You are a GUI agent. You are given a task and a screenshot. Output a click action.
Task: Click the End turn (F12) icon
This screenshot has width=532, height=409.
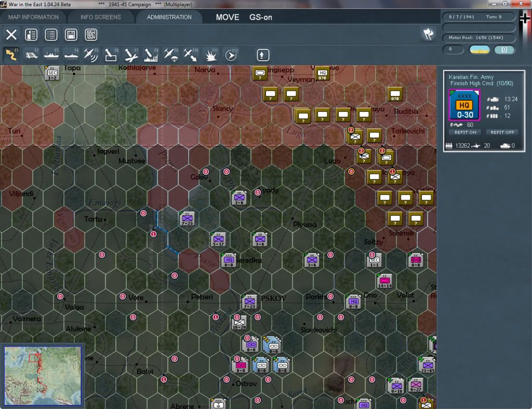coord(231,55)
